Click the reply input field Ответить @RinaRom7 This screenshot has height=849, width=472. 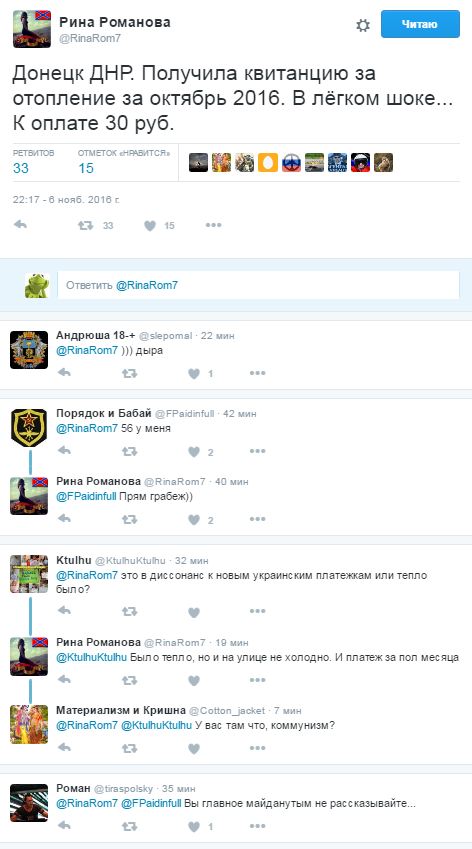point(259,285)
